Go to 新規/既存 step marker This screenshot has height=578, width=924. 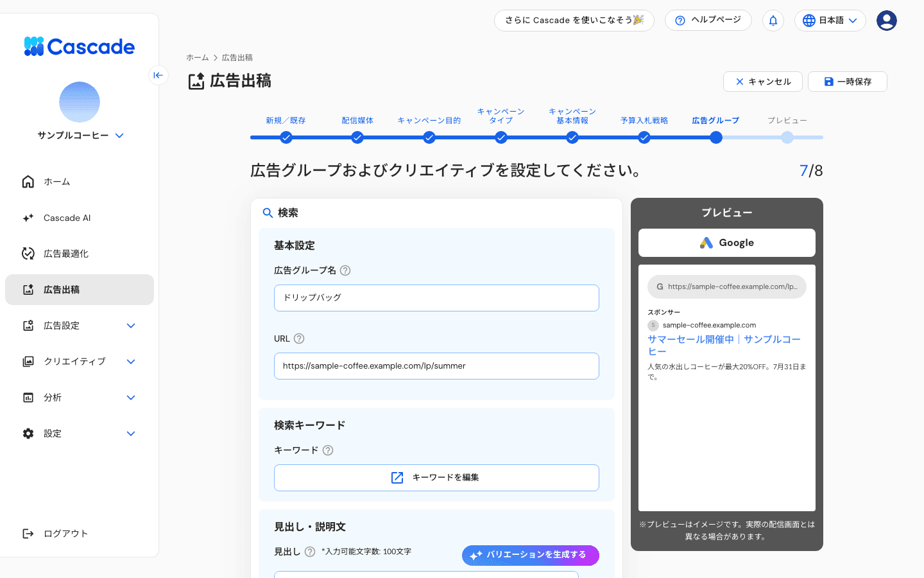pos(286,137)
